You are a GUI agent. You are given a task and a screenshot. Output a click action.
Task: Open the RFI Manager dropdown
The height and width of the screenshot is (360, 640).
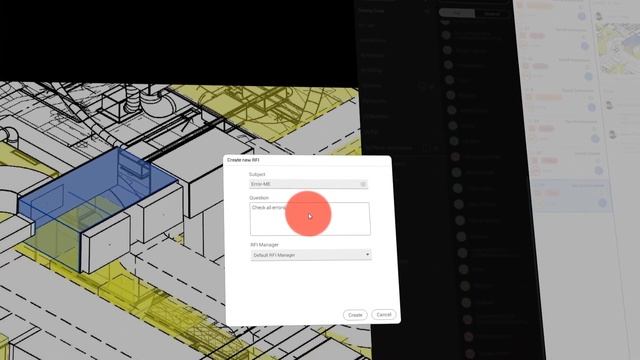coord(311,255)
